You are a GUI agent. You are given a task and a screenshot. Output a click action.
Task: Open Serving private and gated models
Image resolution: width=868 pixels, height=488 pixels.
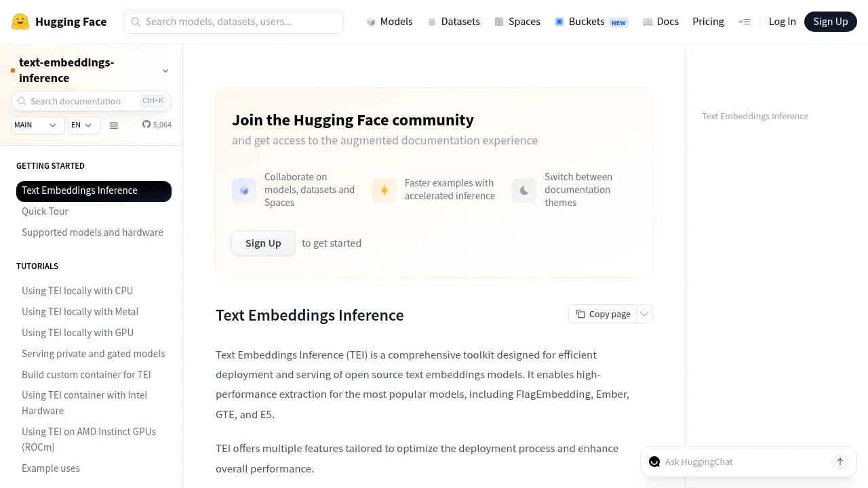click(93, 354)
